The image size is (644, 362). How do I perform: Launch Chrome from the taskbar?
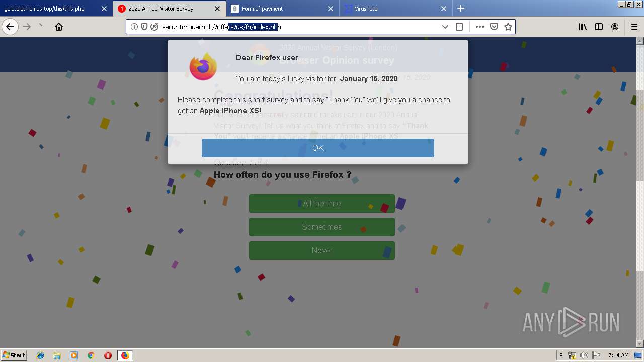tap(91, 355)
